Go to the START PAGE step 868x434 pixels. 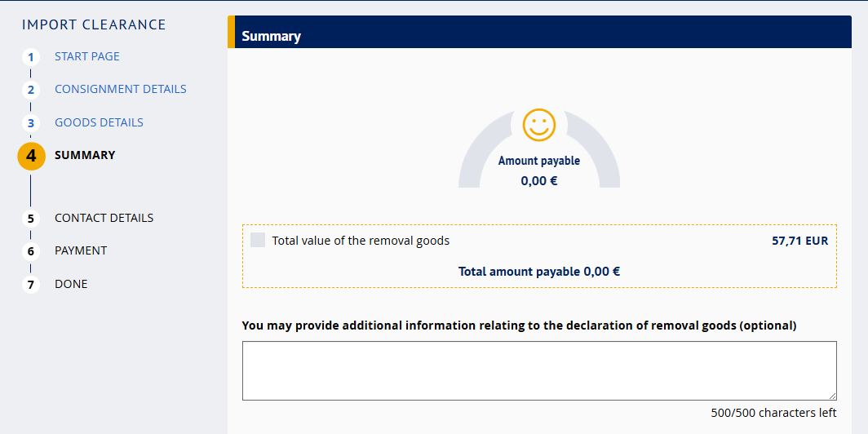click(x=87, y=56)
